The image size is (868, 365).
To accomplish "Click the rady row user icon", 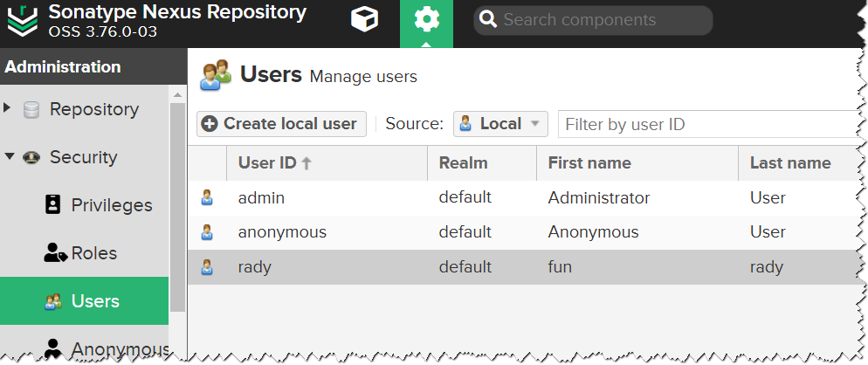I will (x=206, y=267).
